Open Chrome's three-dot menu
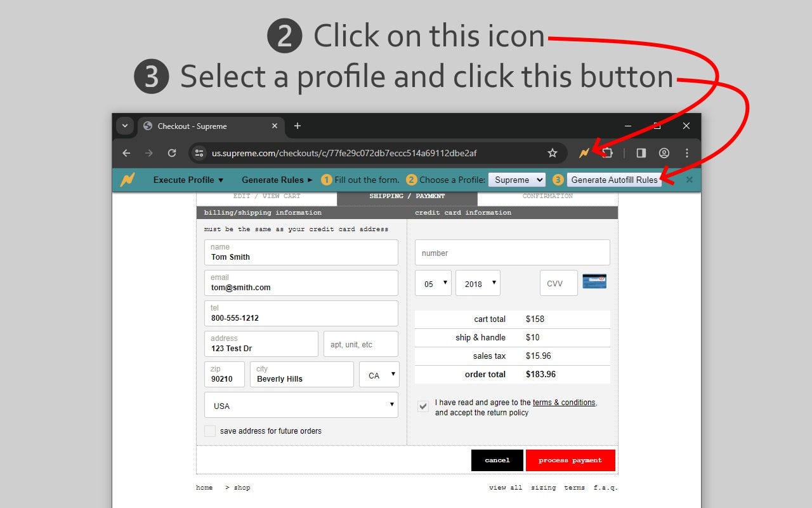812x508 pixels. coord(686,153)
